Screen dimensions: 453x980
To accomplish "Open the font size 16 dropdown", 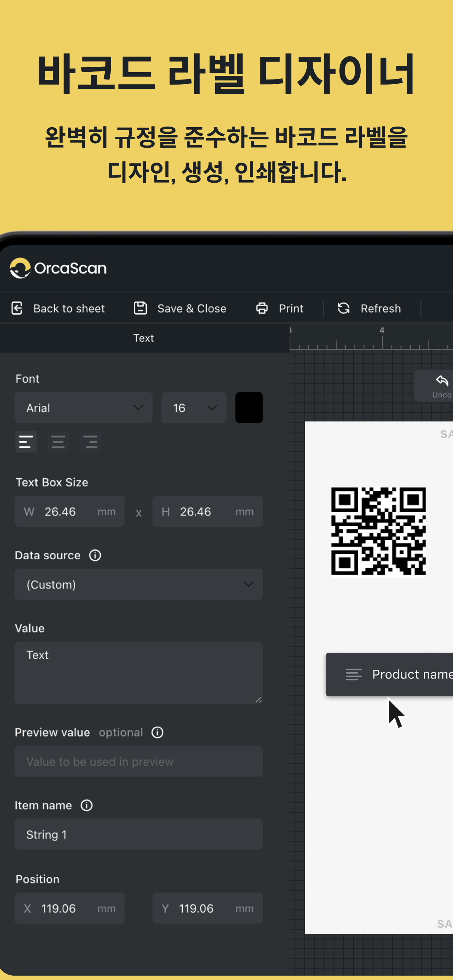I will coord(194,408).
